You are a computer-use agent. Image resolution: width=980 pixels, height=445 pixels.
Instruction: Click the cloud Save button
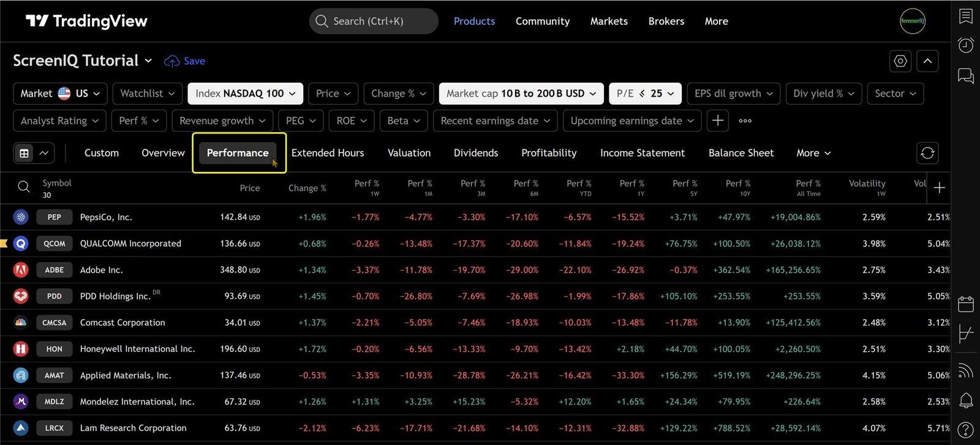click(x=185, y=61)
